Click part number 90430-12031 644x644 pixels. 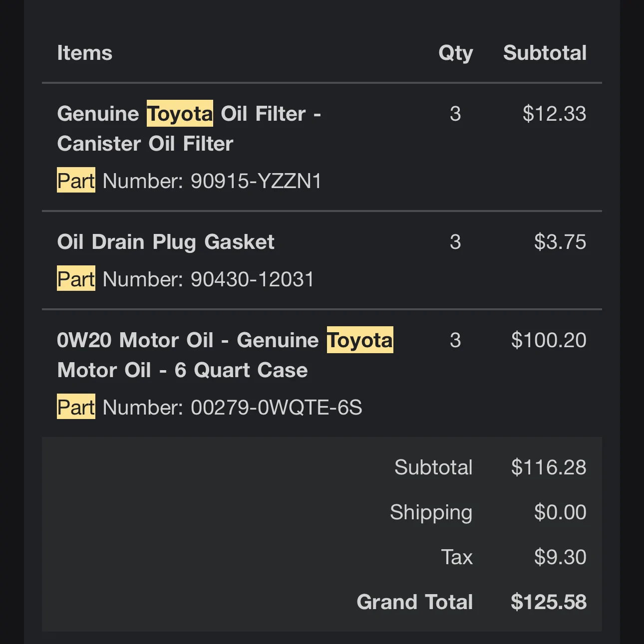(x=252, y=279)
